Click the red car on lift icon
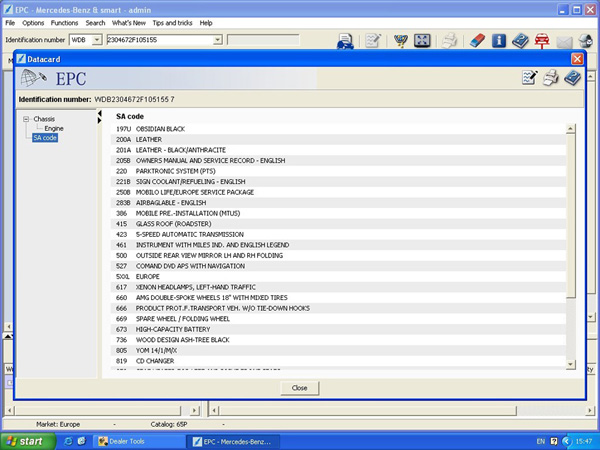 (x=542, y=41)
